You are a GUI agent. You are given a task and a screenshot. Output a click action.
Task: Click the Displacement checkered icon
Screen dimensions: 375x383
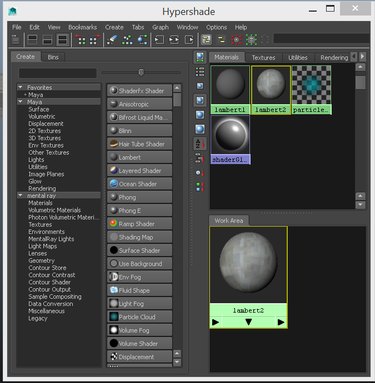[114, 357]
